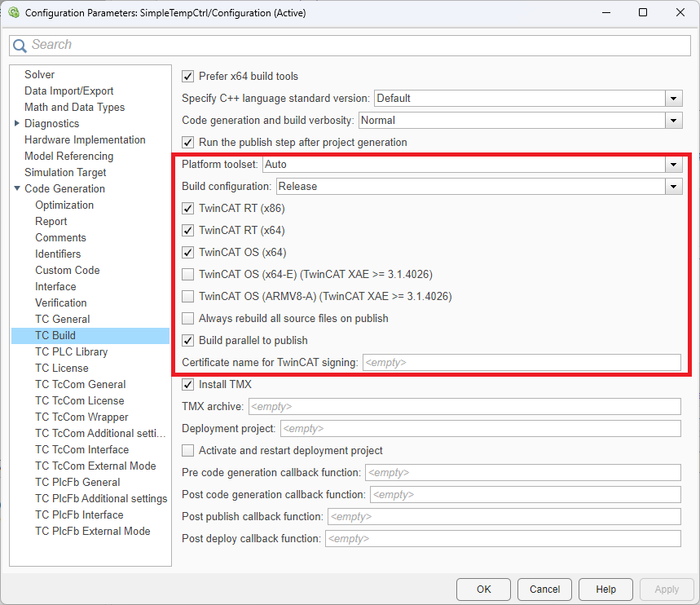The width and height of the screenshot is (700, 605).
Task: Open the code generation verbosity dropdown
Action: 674,120
